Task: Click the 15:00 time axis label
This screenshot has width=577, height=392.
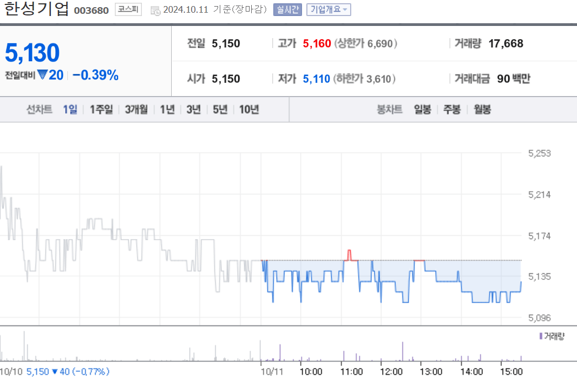Action: click(511, 372)
